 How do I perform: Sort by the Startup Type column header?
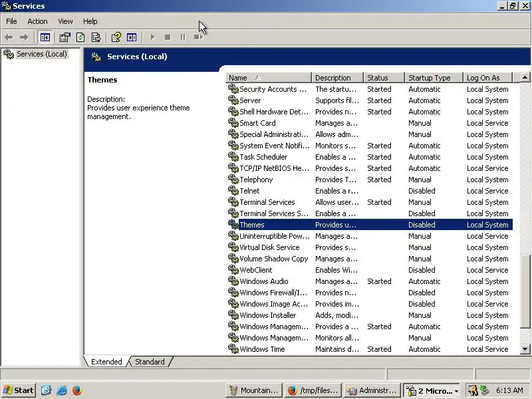click(434, 78)
